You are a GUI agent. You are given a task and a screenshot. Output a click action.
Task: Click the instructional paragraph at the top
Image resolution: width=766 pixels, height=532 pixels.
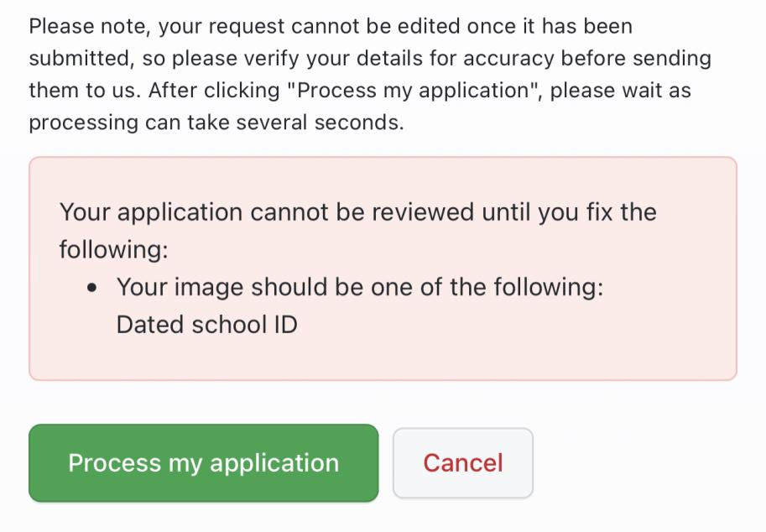369,74
